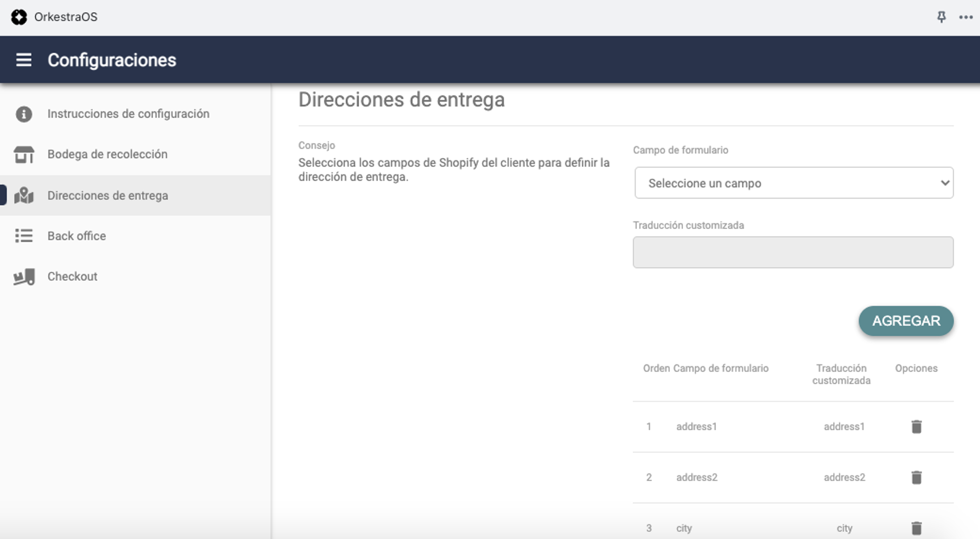The image size is (980, 539).
Task: Open Instrucciones de configuración menu item
Action: point(128,114)
